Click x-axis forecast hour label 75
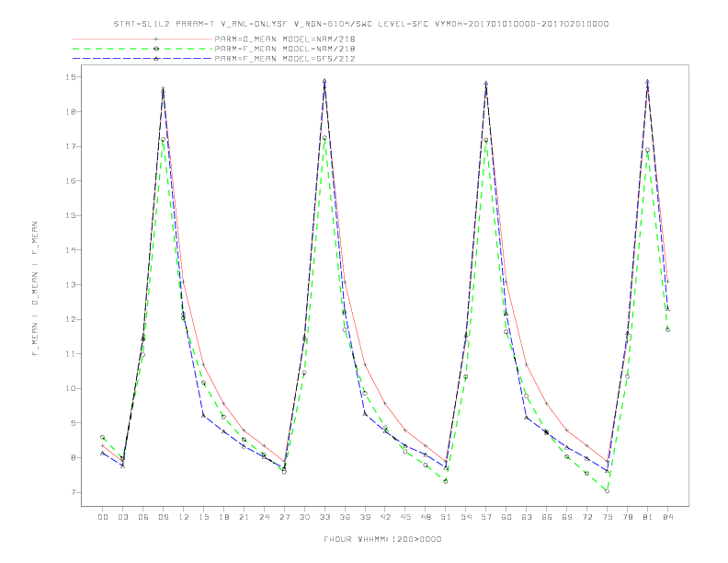This screenshot has height=563, width=728. (608, 517)
